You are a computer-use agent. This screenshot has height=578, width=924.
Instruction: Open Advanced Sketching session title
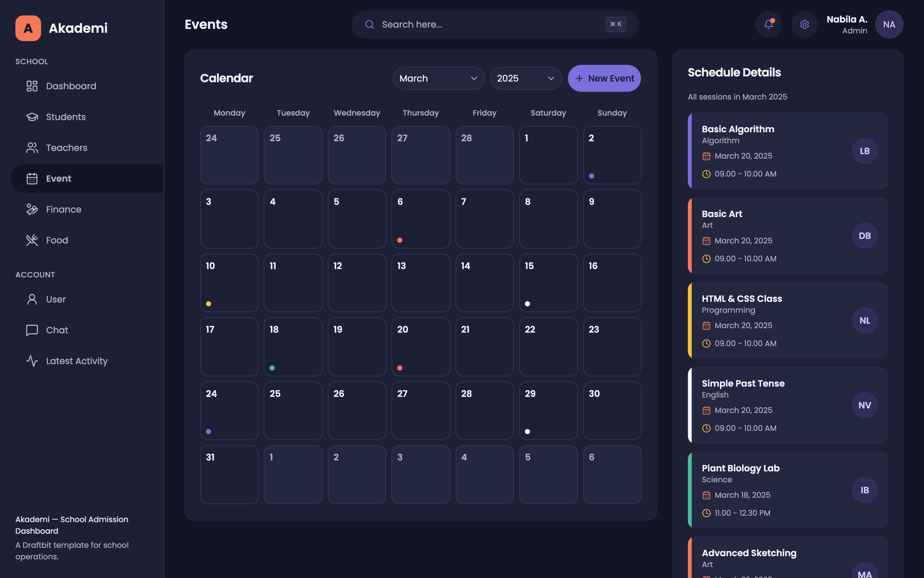point(749,553)
